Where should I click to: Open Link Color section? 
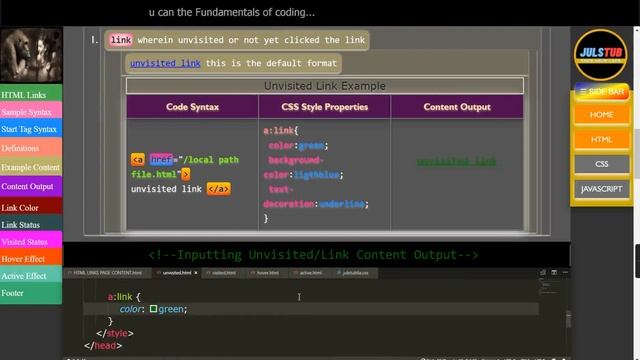pyautogui.click(x=31, y=207)
